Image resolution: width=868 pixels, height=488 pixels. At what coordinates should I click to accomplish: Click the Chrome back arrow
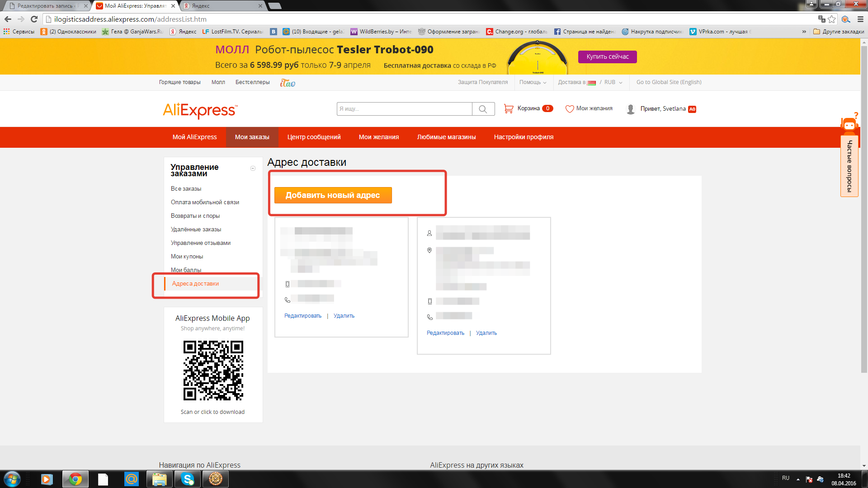[x=8, y=19]
